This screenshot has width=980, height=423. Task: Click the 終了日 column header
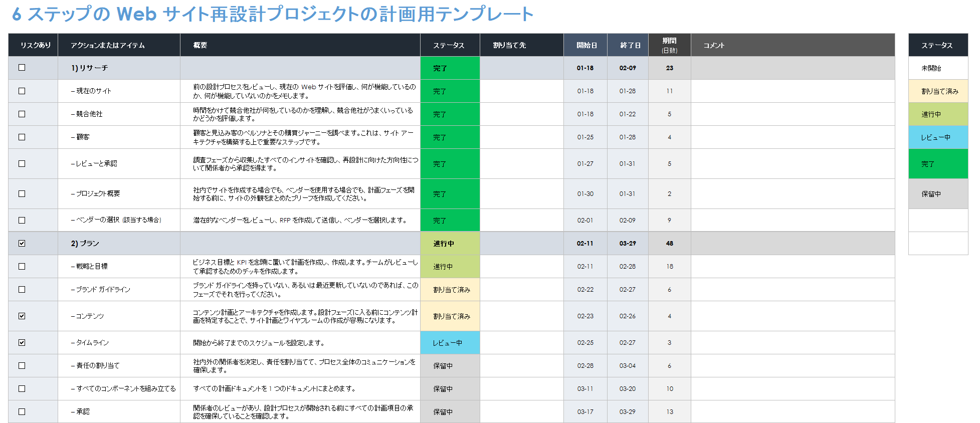pos(628,45)
